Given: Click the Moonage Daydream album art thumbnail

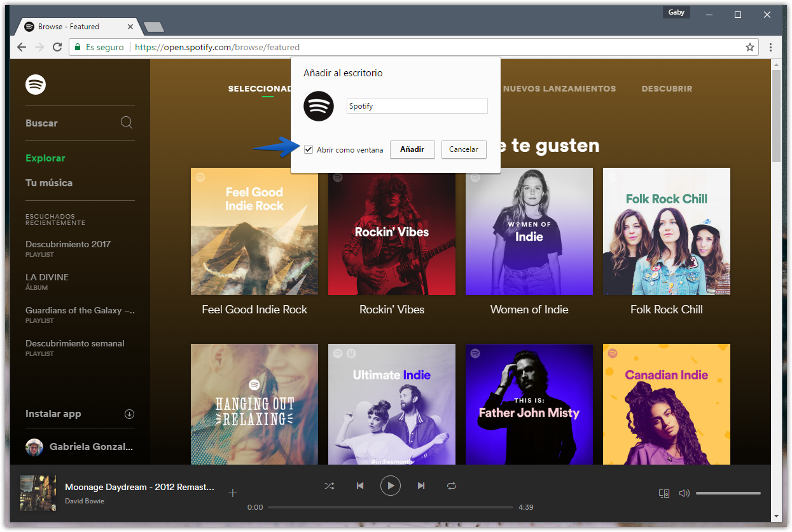Looking at the screenshot, I should 38,493.
